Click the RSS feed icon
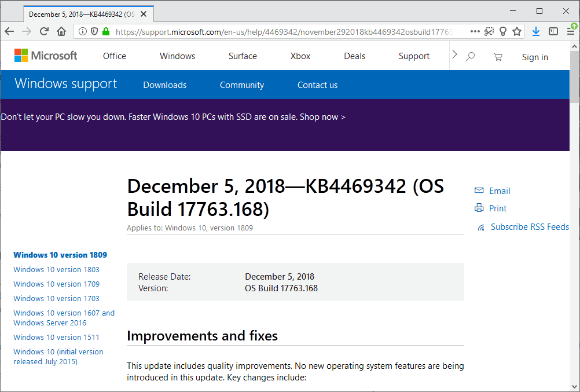Viewport: 580px width, 392px height. click(x=481, y=228)
